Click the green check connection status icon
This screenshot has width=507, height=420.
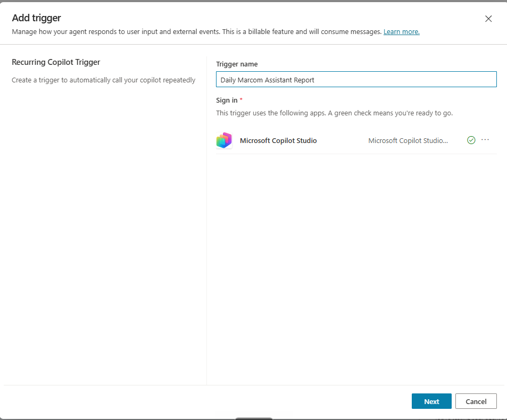click(471, 140)
